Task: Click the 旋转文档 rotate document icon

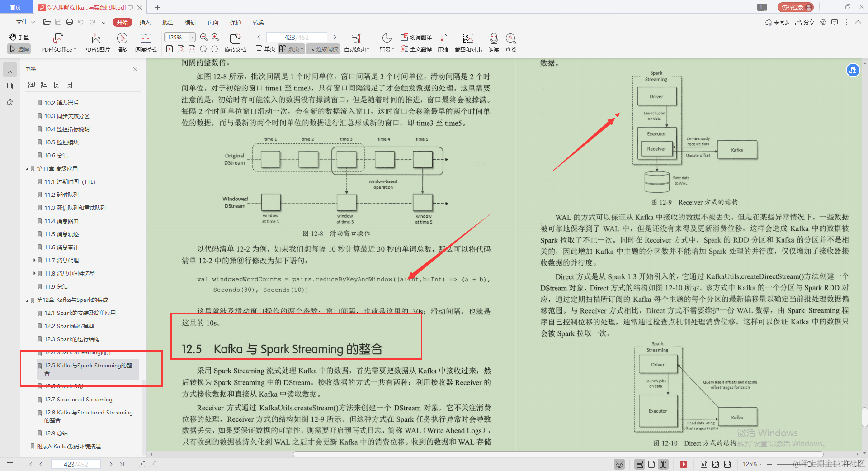Action: point(235,42)
